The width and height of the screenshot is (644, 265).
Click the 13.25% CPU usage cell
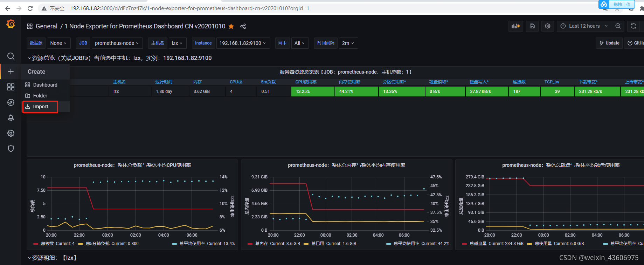[x=313, y=91]
